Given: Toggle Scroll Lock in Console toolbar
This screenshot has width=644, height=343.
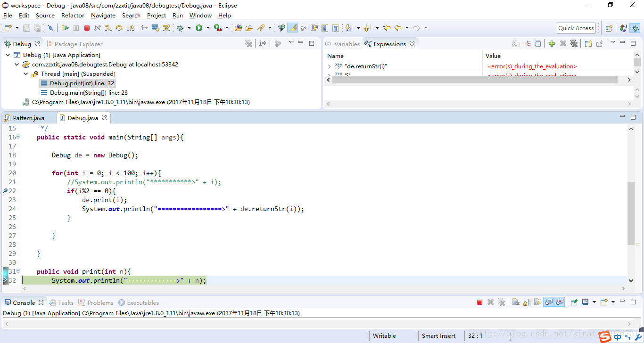Looking at the screenshot, I should coord(527,302).
